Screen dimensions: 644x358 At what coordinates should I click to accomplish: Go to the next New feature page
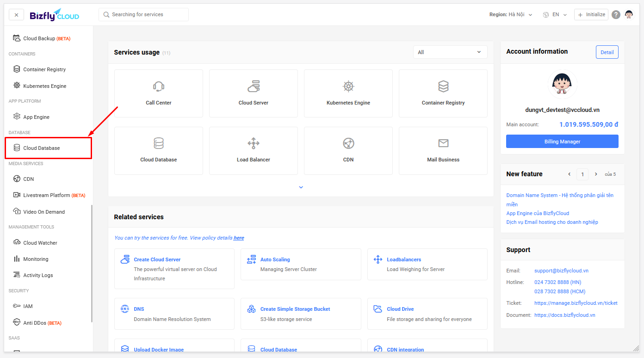(596, 174)
